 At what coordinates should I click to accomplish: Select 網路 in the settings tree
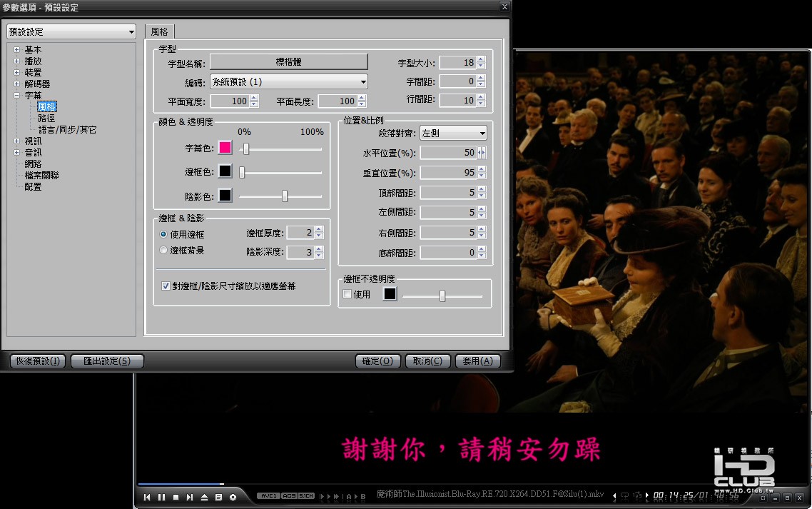click(x=33, y=163)
